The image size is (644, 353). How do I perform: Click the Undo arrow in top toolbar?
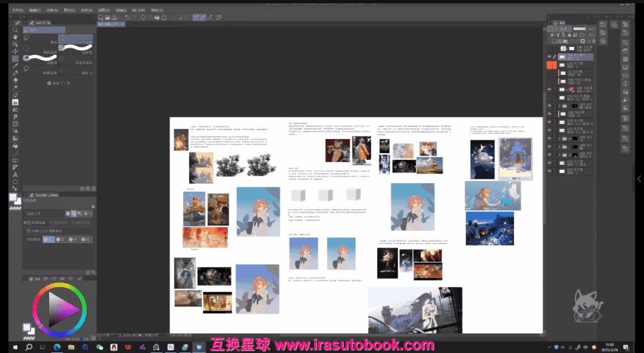[x=126, y=18]
